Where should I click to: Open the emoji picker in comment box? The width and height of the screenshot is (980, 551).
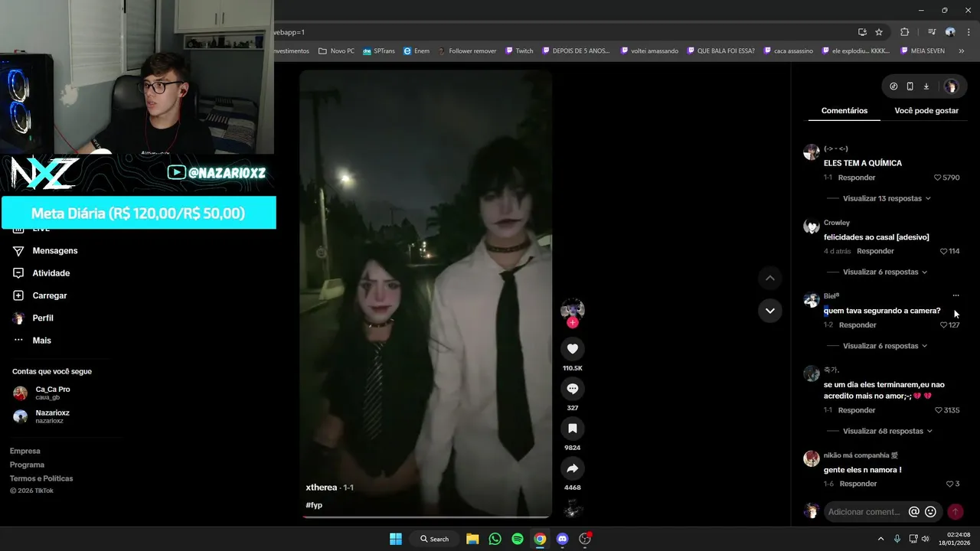coord(930,511)
